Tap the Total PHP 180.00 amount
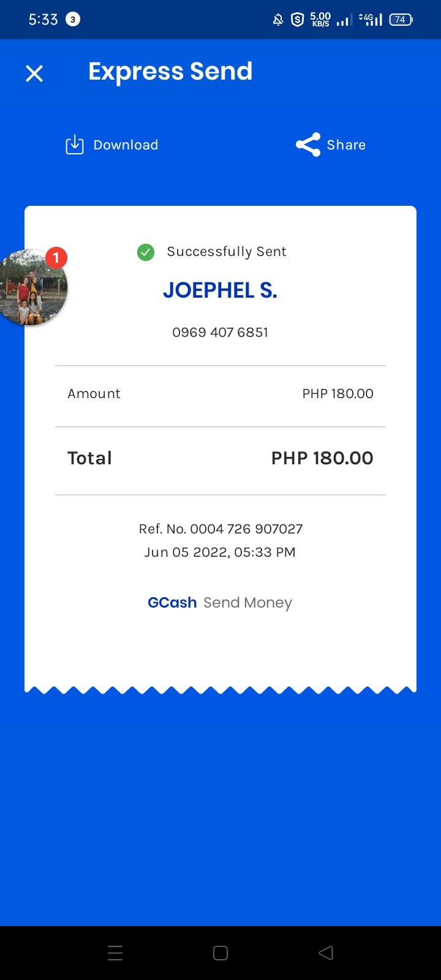The width and height of the screenshot is (441, 980). point(322,458)
